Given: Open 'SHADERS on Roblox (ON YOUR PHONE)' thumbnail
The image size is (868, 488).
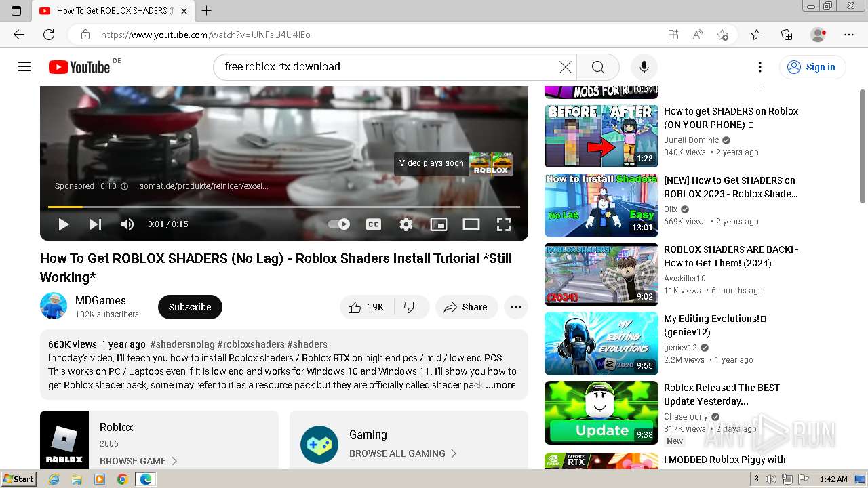Looking at the screenshot, I should click(x=601, y=136).
